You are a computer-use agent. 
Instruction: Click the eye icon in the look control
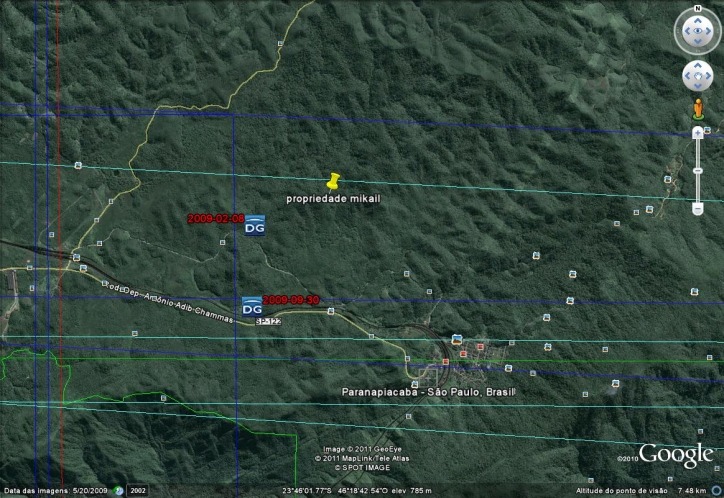[697, 31]
